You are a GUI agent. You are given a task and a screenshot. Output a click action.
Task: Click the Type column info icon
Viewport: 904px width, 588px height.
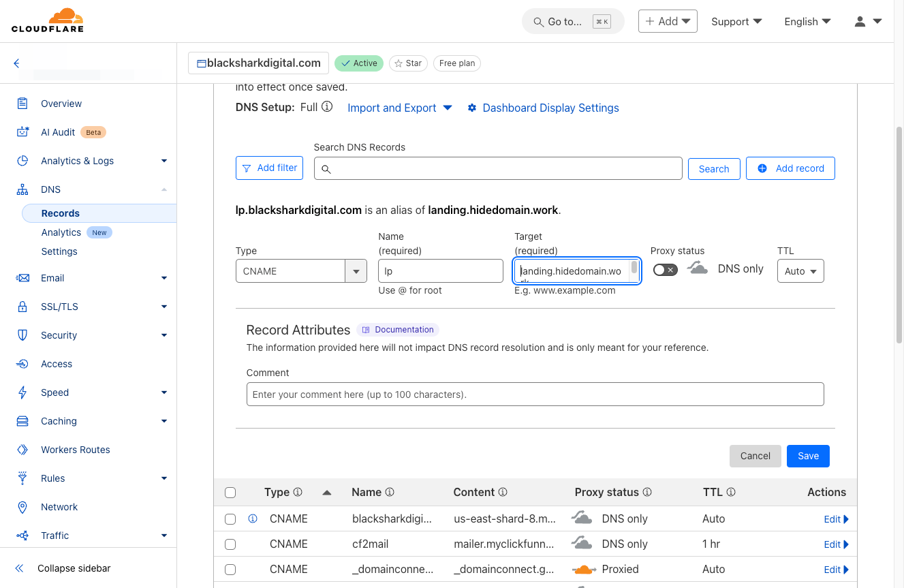tap(298, 492)
